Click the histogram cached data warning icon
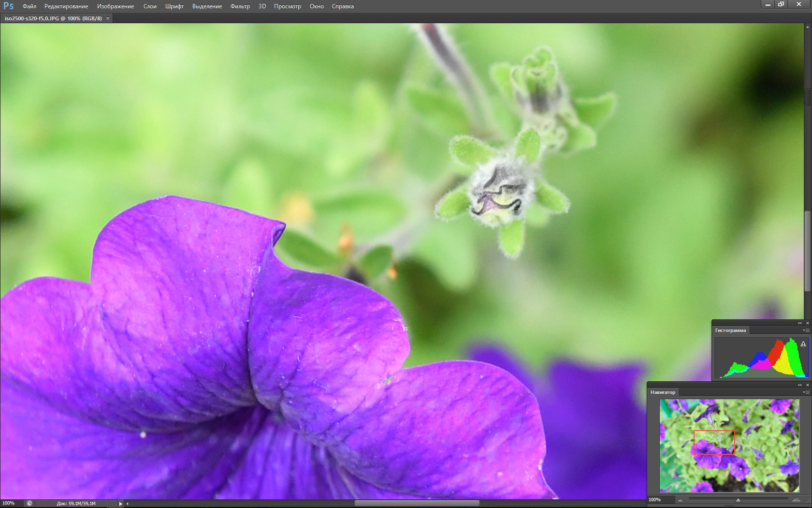 click(803, 344)
